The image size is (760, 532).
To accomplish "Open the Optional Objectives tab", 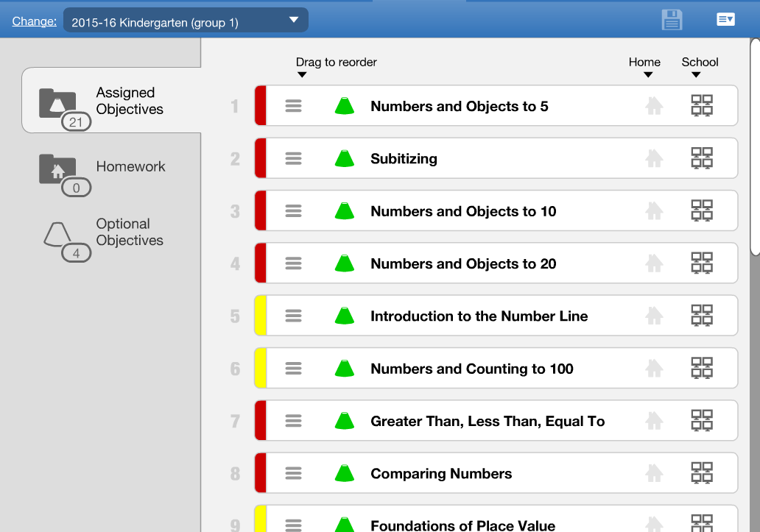I will [110, 237].
